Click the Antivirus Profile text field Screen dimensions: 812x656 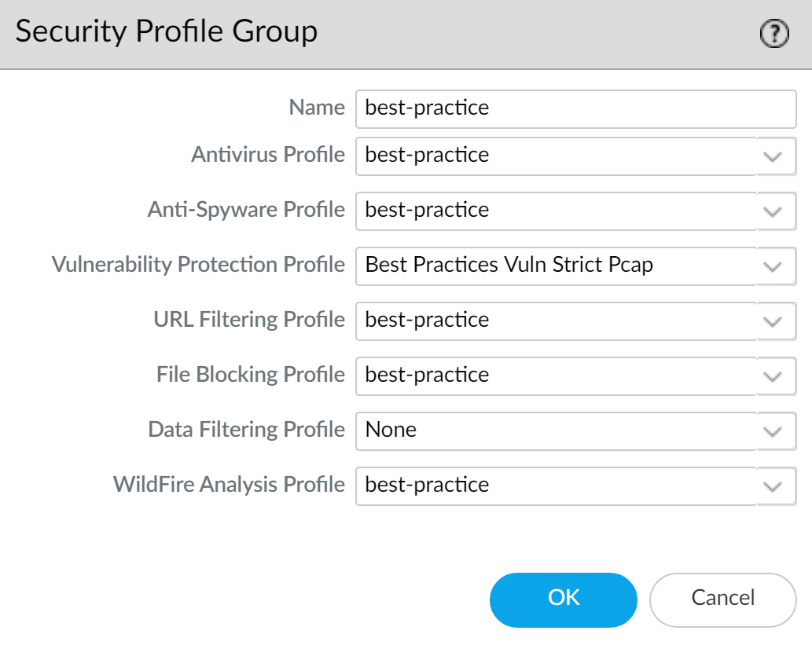coord(555,156)
